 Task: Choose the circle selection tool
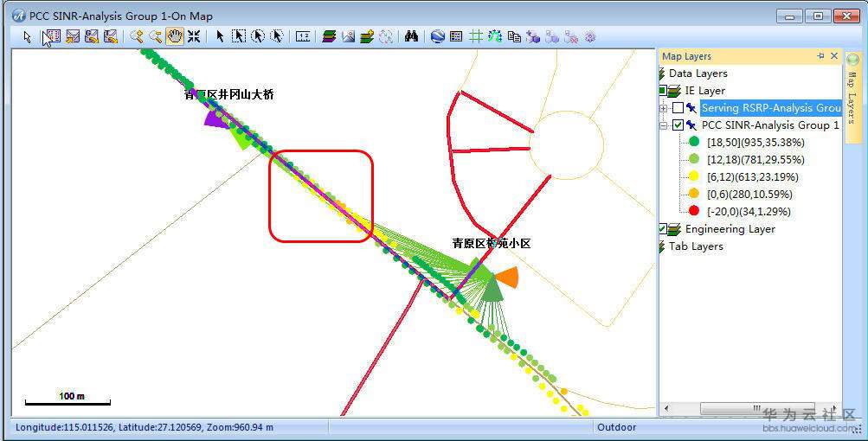pyautogui.click(x=258, y=37)
